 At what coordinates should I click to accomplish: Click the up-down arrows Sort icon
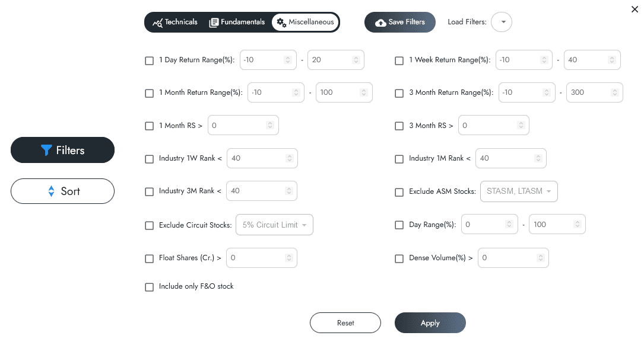click(51, 191)
